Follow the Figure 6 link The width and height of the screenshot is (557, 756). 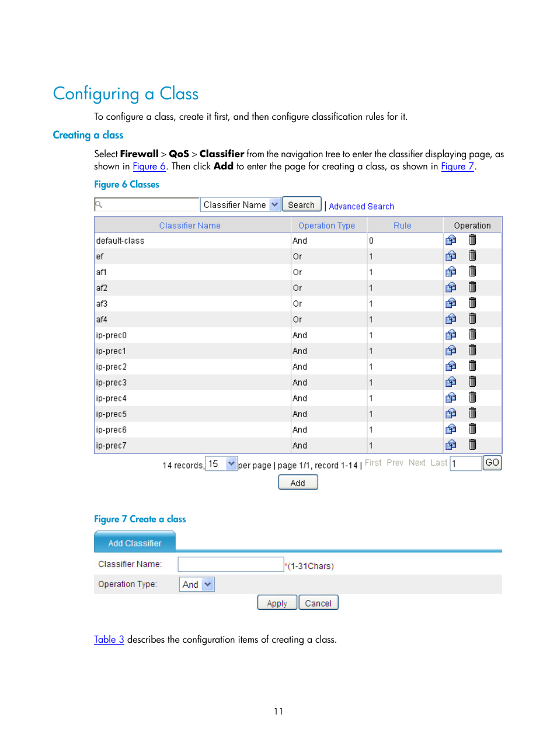(149, 167)
